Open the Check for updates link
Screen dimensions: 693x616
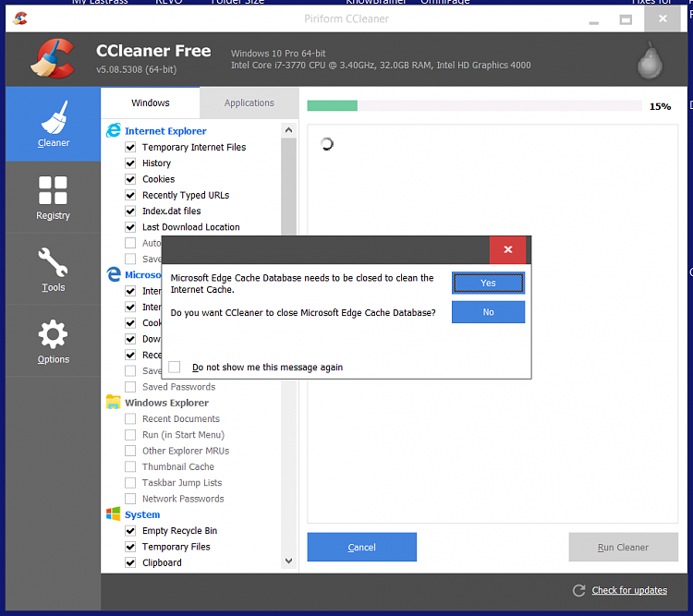[629, 590]
